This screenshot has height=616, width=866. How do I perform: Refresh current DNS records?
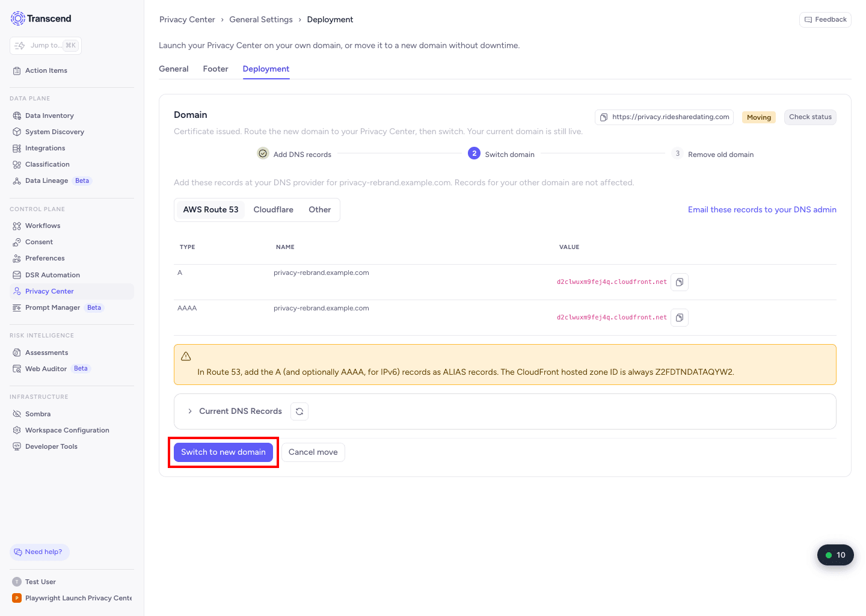pos(299,411)
